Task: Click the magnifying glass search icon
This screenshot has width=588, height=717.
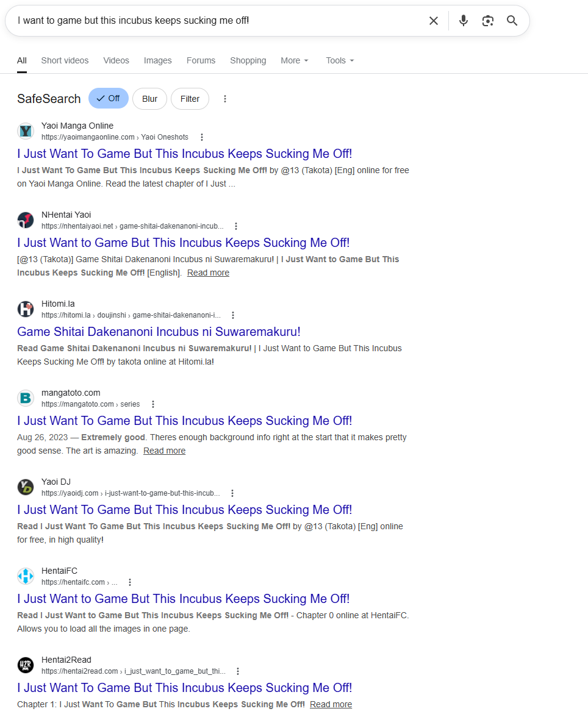Action: coord(512,21)
